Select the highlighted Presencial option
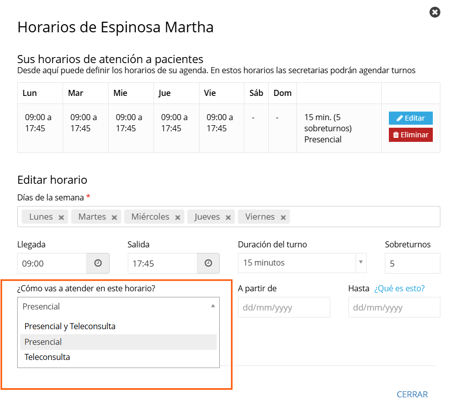 tap(118, 342)
